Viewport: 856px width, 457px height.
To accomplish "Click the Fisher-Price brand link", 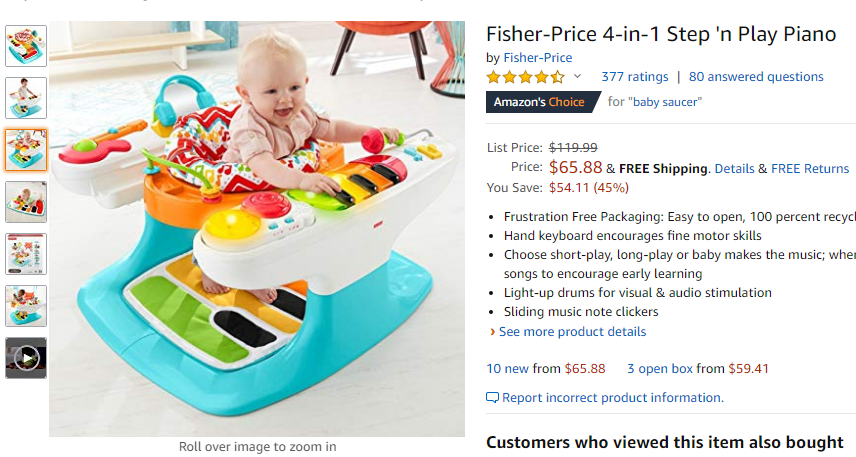I will click(x=538, y=58).
